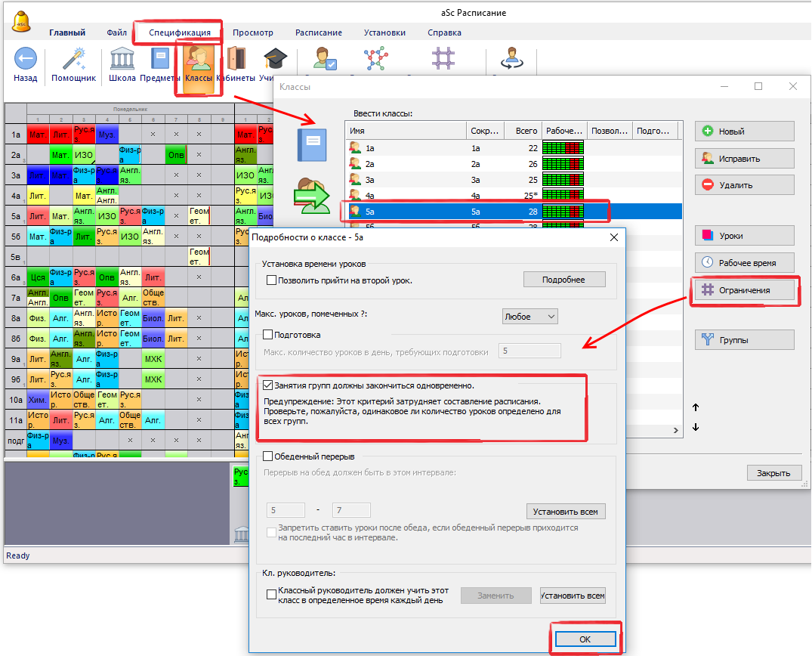Click the Классы toolbar icon

click(199, 60)
